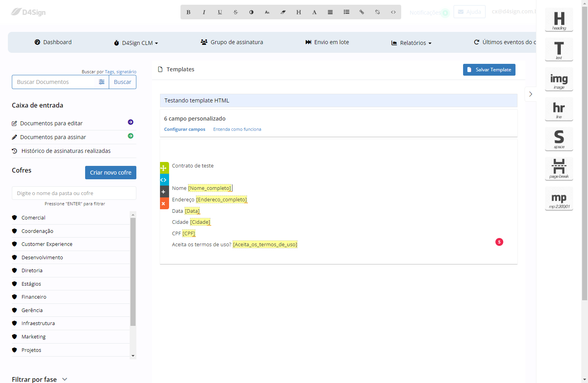Insert a page break block

click(x=559, y=169)
